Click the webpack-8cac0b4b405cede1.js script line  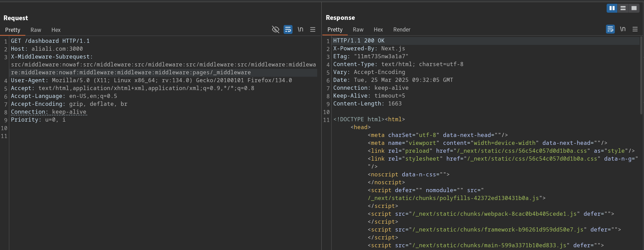click(491, 214)
